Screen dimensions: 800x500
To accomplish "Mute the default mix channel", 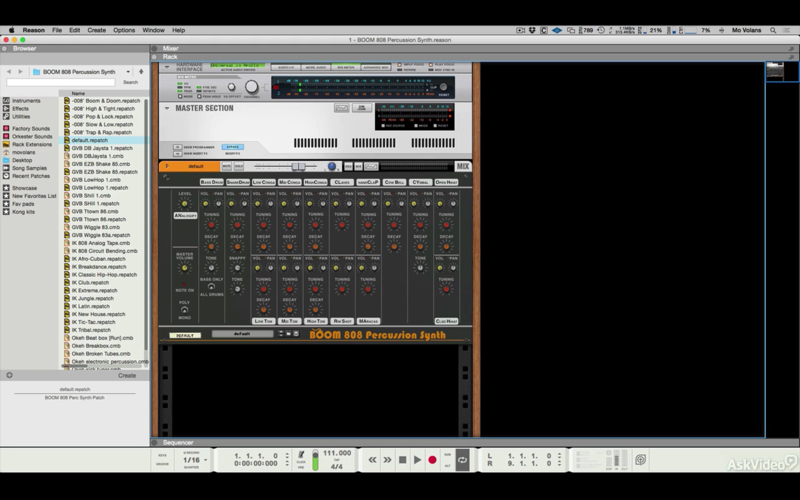I will point(227,166).
